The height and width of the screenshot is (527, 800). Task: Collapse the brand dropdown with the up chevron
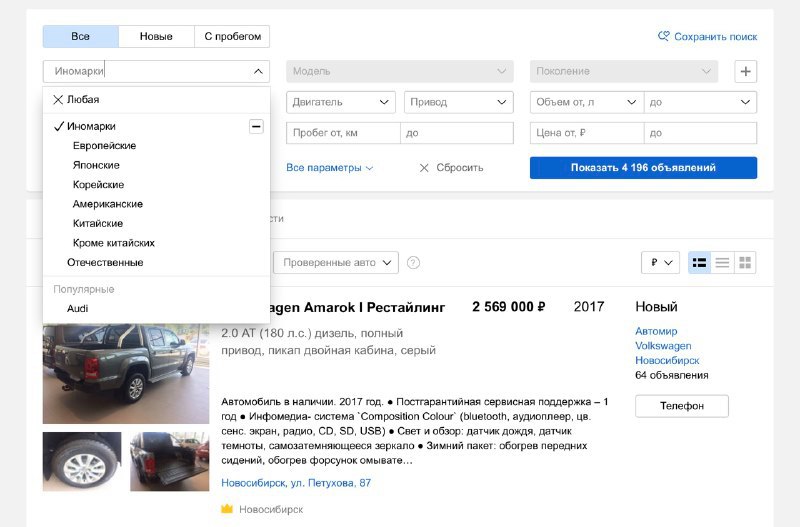point(258,71)
